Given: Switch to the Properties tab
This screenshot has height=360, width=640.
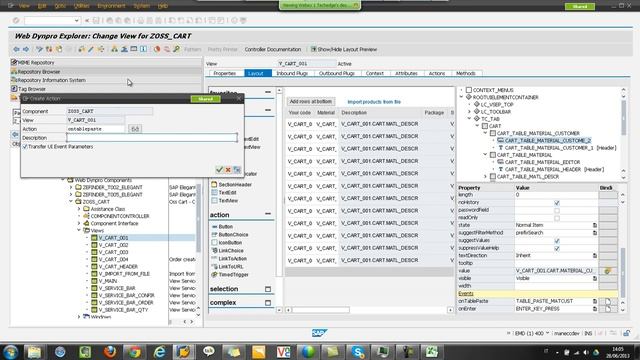Looking at the screenshot, I should [x=224, y=73].
